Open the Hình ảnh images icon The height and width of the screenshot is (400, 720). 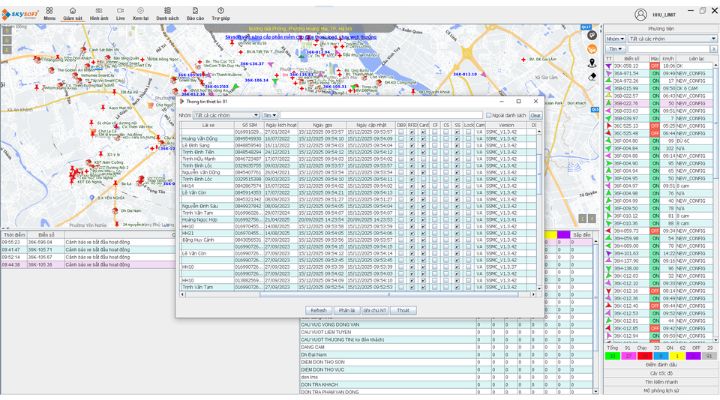(x=98, y=12)
